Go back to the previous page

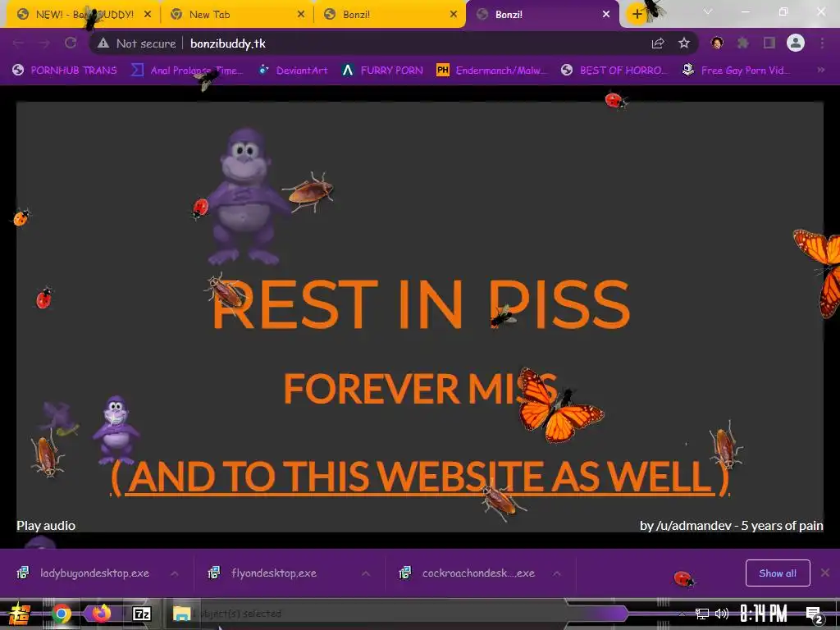[x=19, y=43]
